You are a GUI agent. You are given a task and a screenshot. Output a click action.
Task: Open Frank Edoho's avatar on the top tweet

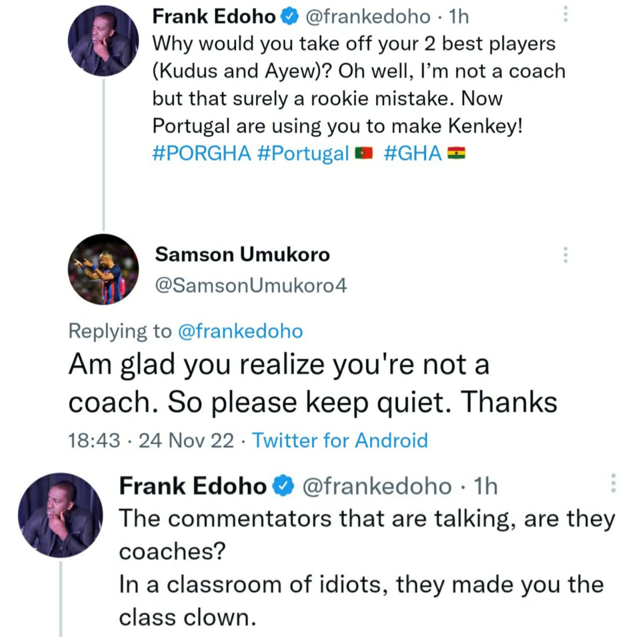click(103, 41)
